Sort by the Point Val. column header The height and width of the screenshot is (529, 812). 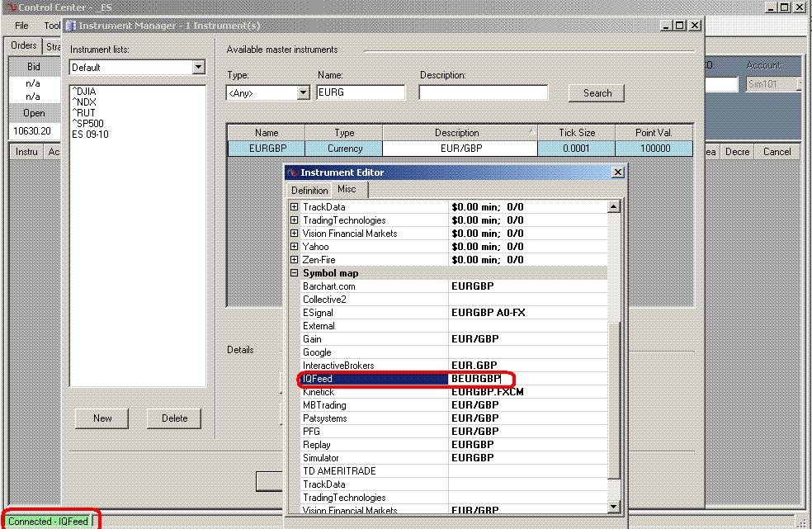654,133
